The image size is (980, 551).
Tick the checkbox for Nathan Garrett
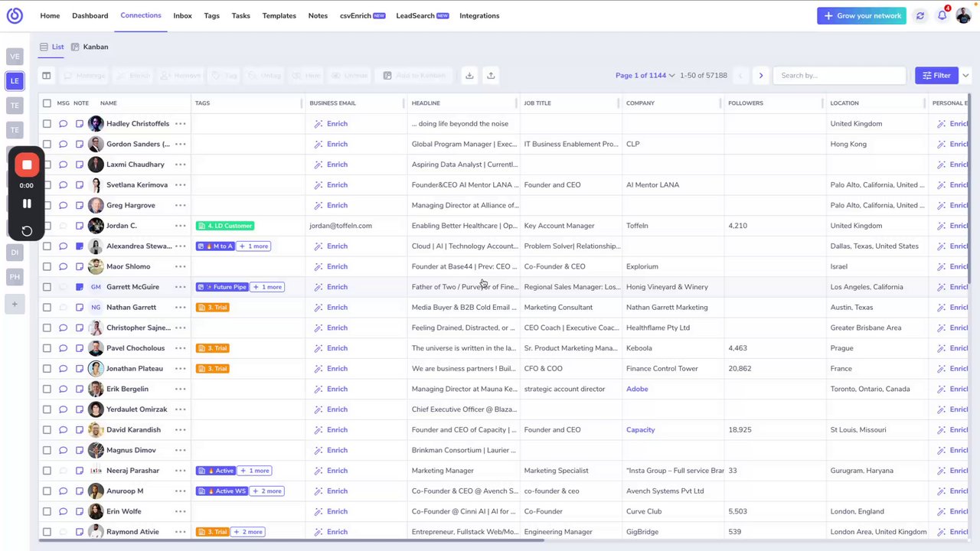coord(47,307)
